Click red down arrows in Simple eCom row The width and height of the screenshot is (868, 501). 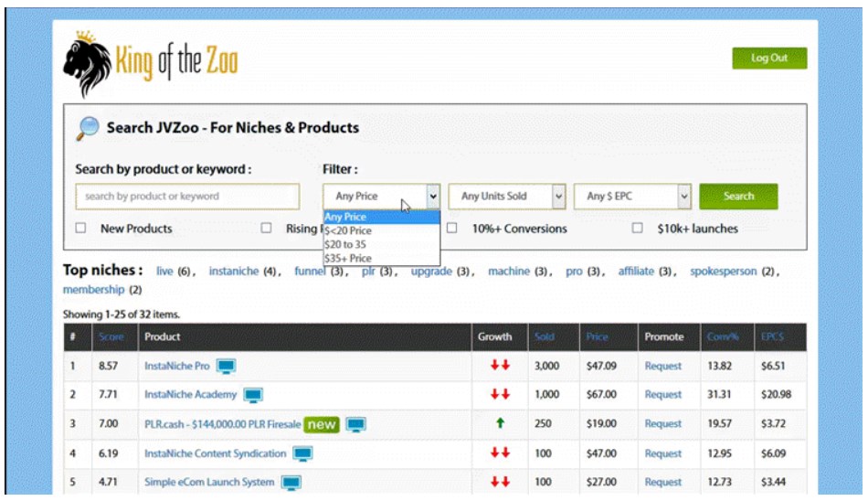[500, 482]
